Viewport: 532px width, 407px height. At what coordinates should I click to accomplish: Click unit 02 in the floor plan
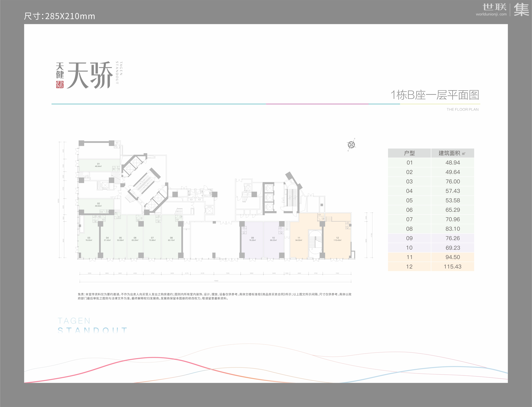98,205
